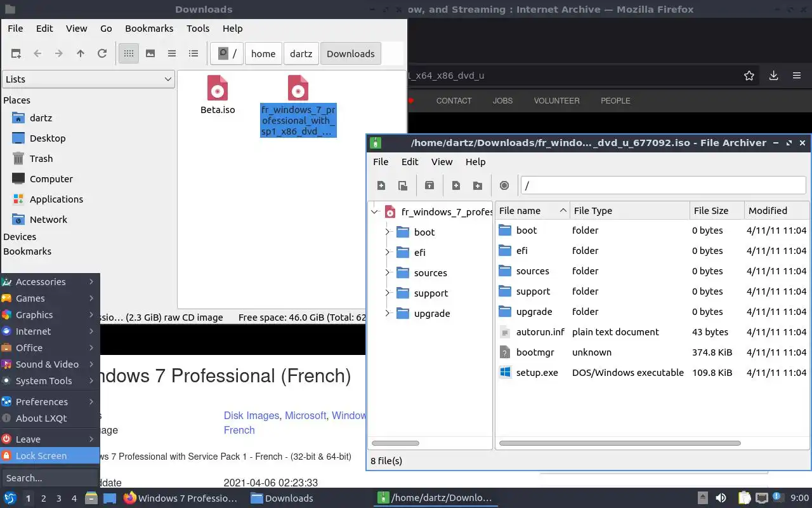Bookmark the page with the Firefox star icon
Screen dimensions: 812x508
pos(749,76)
